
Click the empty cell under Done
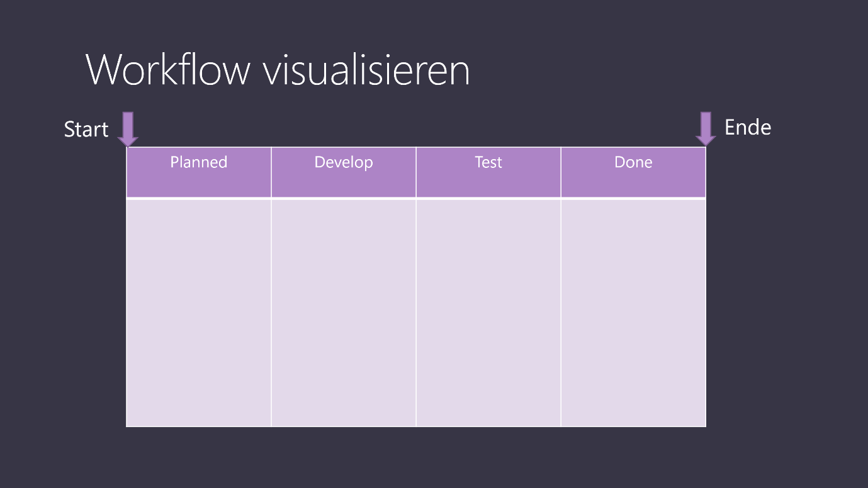tap(633, 313)
